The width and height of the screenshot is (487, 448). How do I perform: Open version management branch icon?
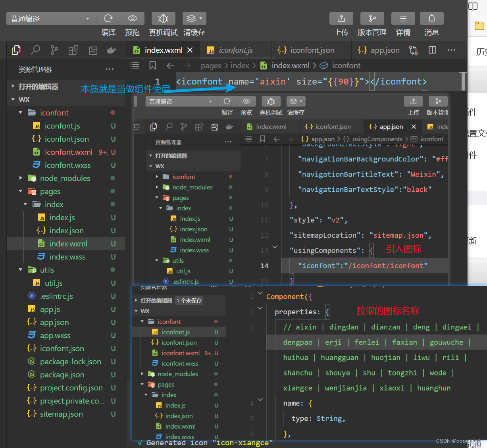(372, 18)
